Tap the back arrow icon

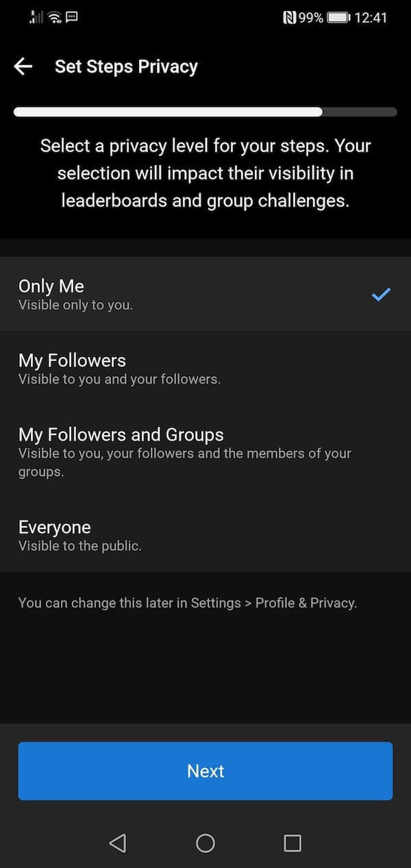click(x=23, y=66)
